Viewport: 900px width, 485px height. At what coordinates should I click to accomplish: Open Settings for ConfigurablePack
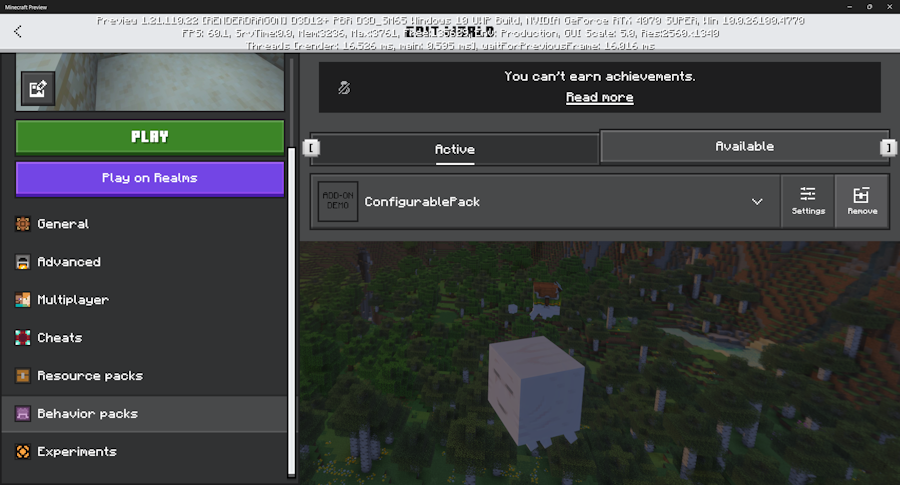(x=808, y=201)
